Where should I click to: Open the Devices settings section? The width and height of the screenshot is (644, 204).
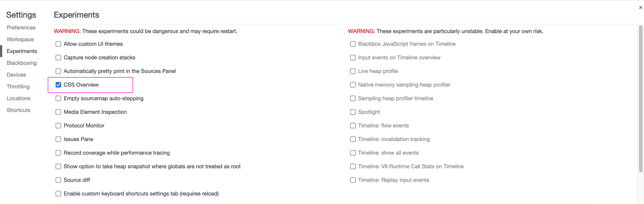coord(16,75)
